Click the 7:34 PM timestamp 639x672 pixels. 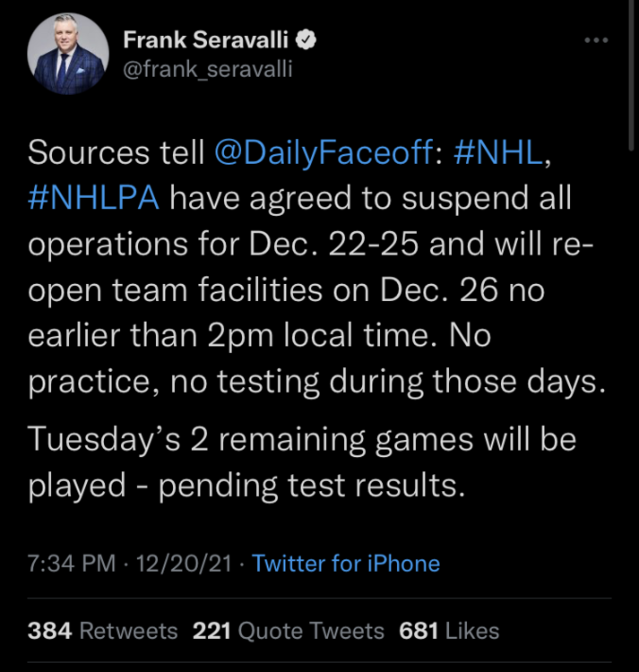coord(72,564)
